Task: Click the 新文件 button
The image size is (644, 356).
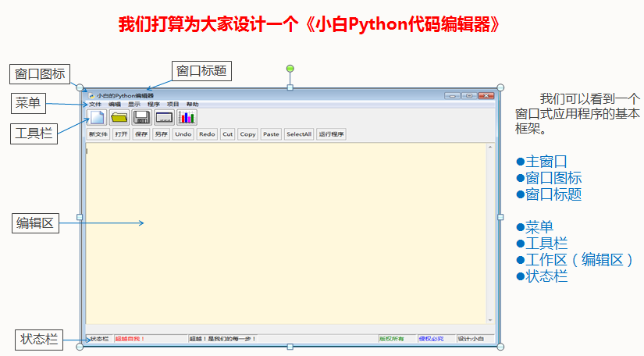Action: coord(98,134)
